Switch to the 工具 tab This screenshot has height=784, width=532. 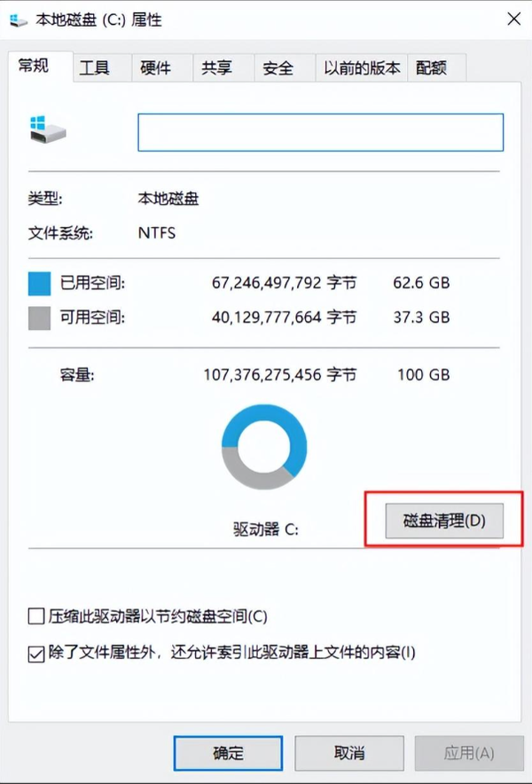pos(95,68)
